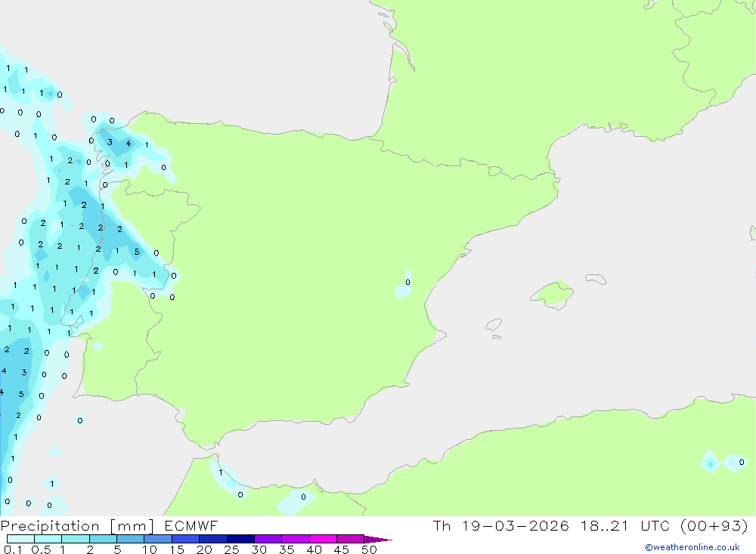Viewport: 756px width, 554px height.
Task: Pick the 1–2 mm legend color box
Action: coord(76,539)
